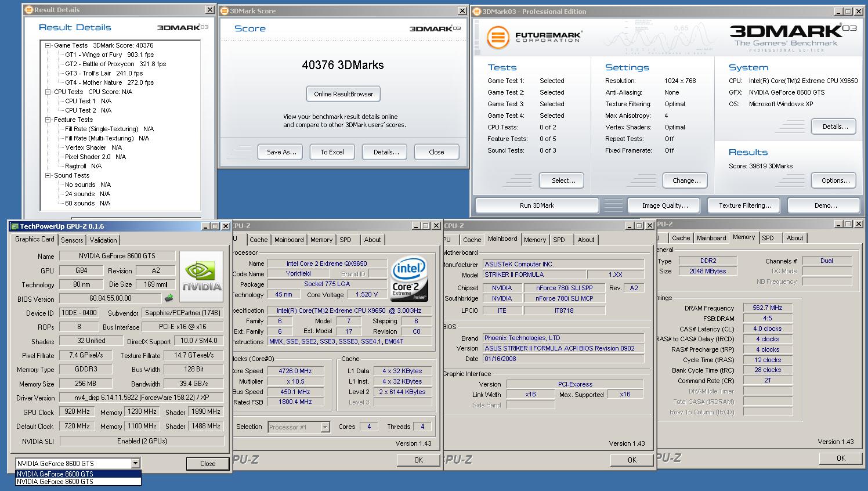
Task: Collapse the Game Tests tree node
Action: [x=48, y=45]
